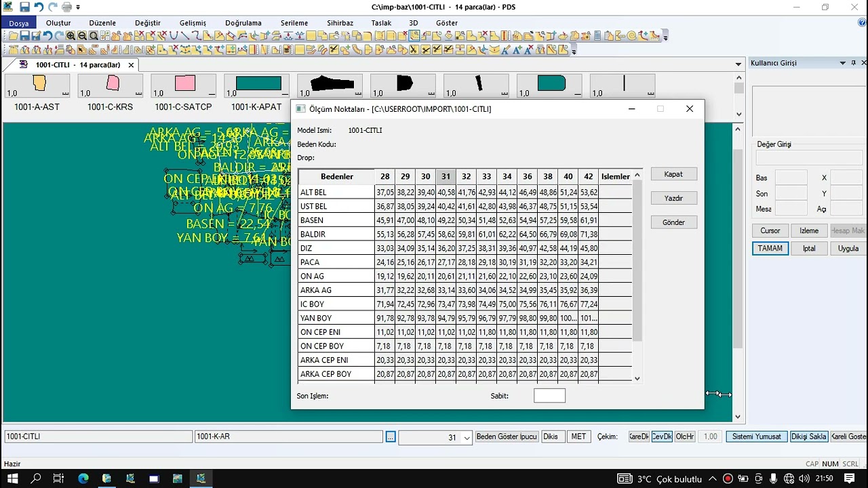Click the Uygula button
Image resolution: width=868 pixels, height=488 pixels.
(848, 249)
